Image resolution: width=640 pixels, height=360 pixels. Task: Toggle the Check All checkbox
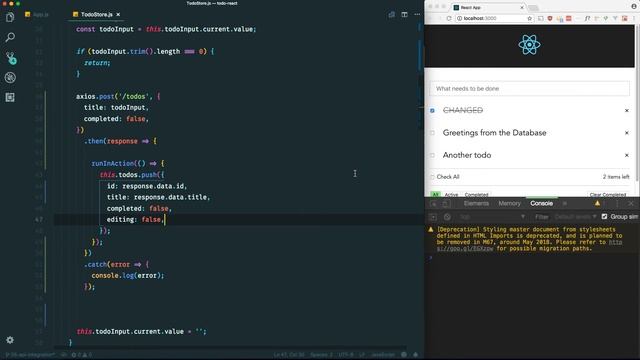(x=432, y=177)
